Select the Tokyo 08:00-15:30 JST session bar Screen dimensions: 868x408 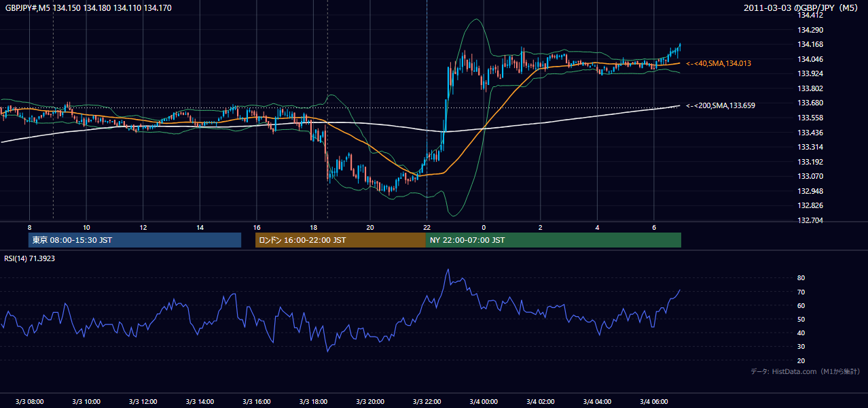134,240
